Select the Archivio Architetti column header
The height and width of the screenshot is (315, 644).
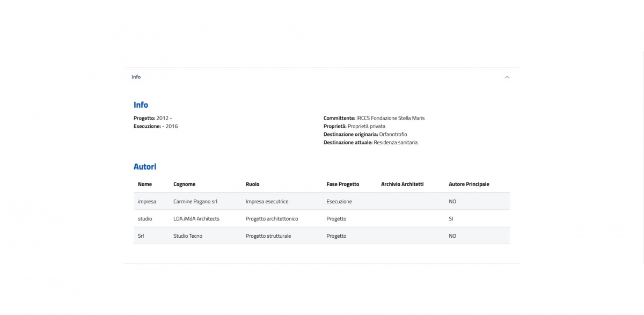(x=402, y=184)
